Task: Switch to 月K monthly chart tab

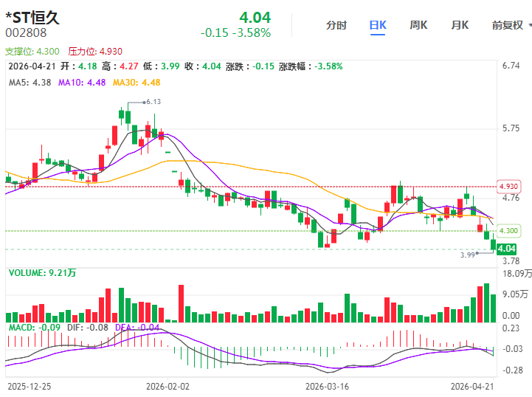Action: pyautogui.click(x=460, y=25)
